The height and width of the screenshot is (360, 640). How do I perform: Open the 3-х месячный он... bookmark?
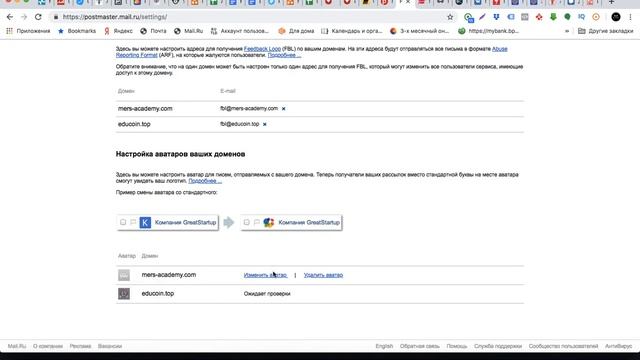420,31
